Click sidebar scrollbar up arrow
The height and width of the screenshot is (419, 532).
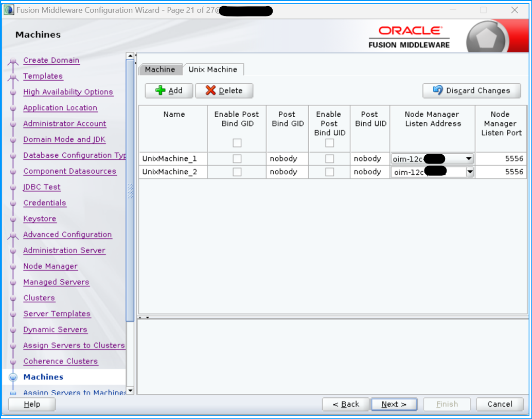pyautogui.click(x=130, y=56)
